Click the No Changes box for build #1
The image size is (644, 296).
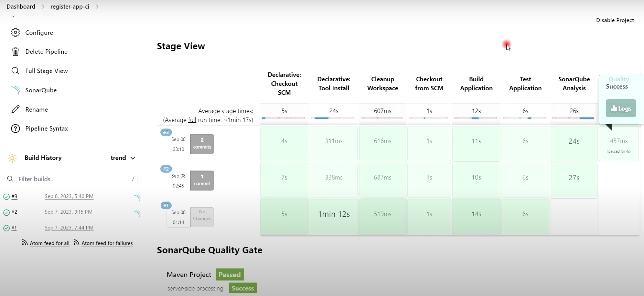[x=202, y=217]
